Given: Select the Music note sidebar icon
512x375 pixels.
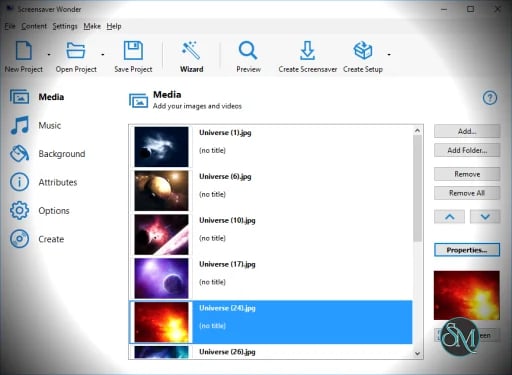Looking at the screenshot, I should [x=19, y=125].
